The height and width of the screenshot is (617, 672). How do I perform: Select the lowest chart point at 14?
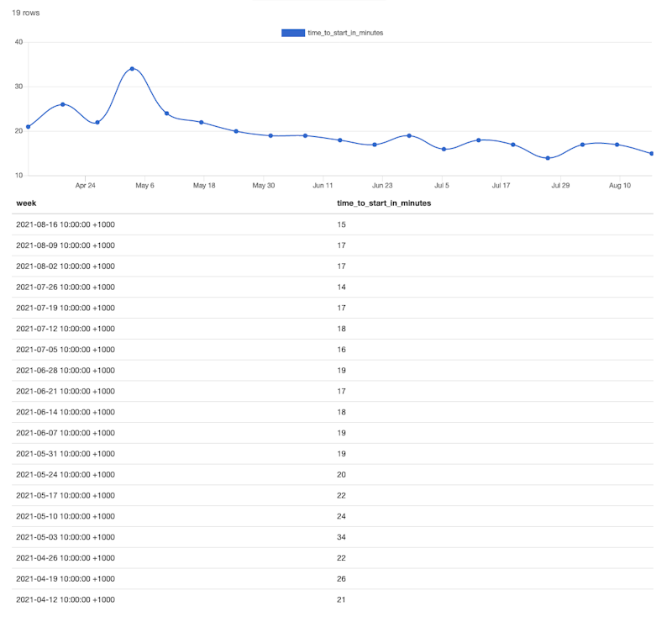point(548,158)
